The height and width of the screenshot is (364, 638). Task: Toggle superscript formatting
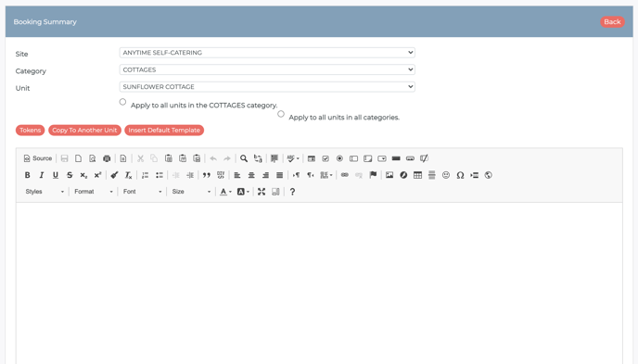[97, 175]
